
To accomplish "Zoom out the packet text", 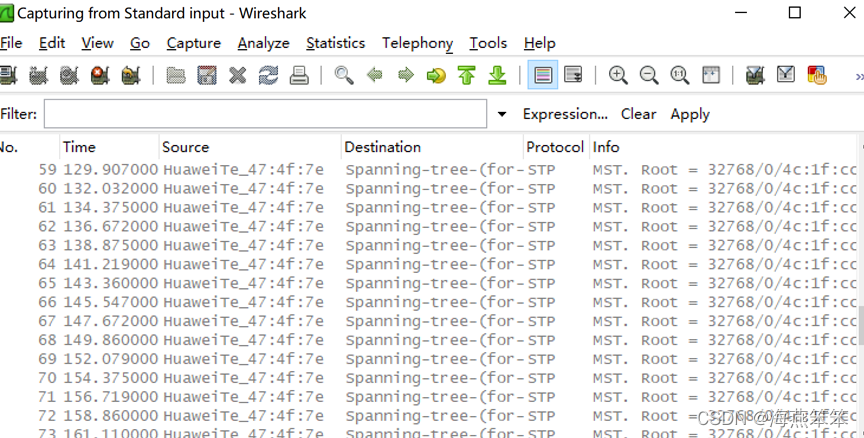I will (649, 75).
